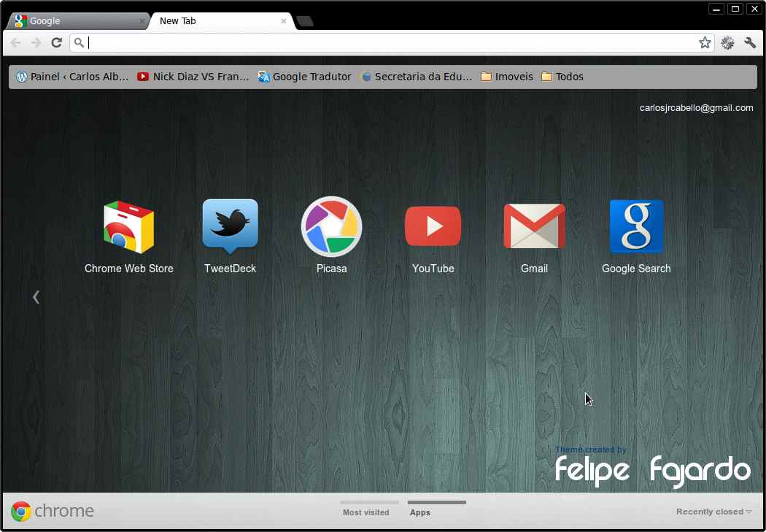
Task: Expand the Imoveis bookmarks folder
Action: pyautogui.click(x=507, y=77)
